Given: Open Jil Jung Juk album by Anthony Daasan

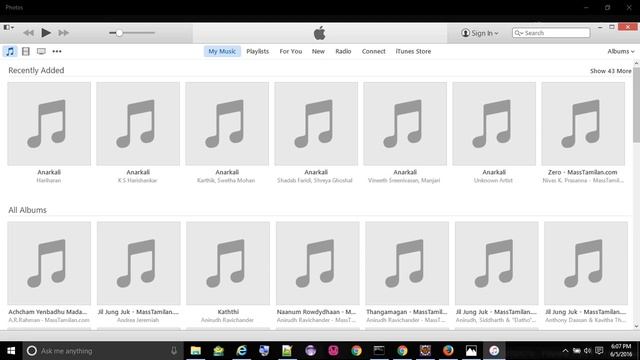Looking at the screenshot, I should point(586,263).
